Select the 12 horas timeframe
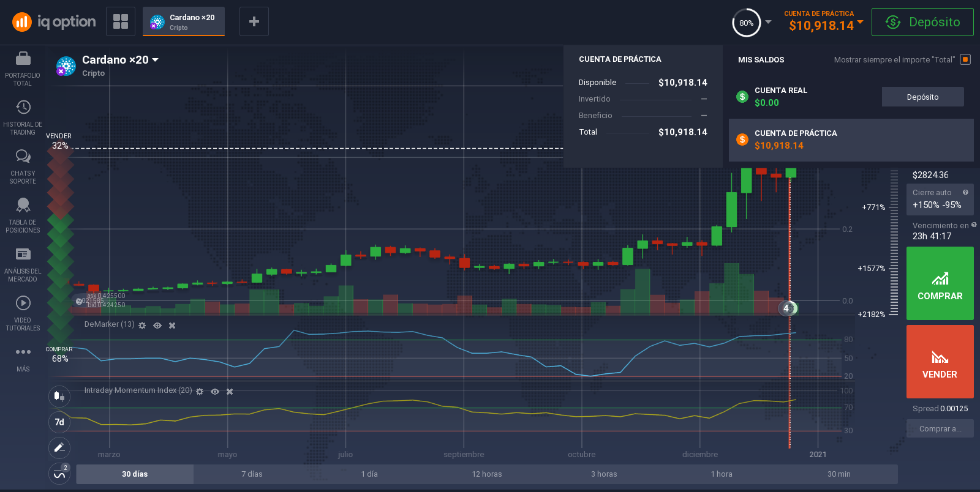980x492 pixels. (x=487, y=474)
